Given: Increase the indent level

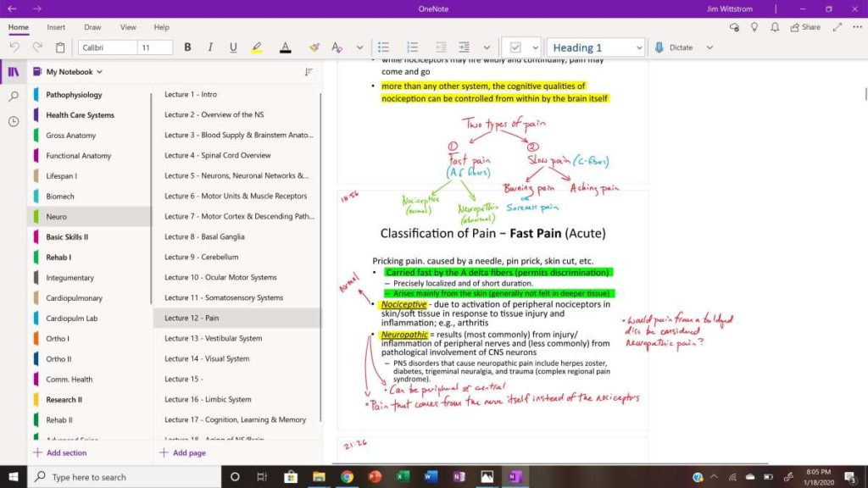Looking at the screenshot, I should pos(464,47).
